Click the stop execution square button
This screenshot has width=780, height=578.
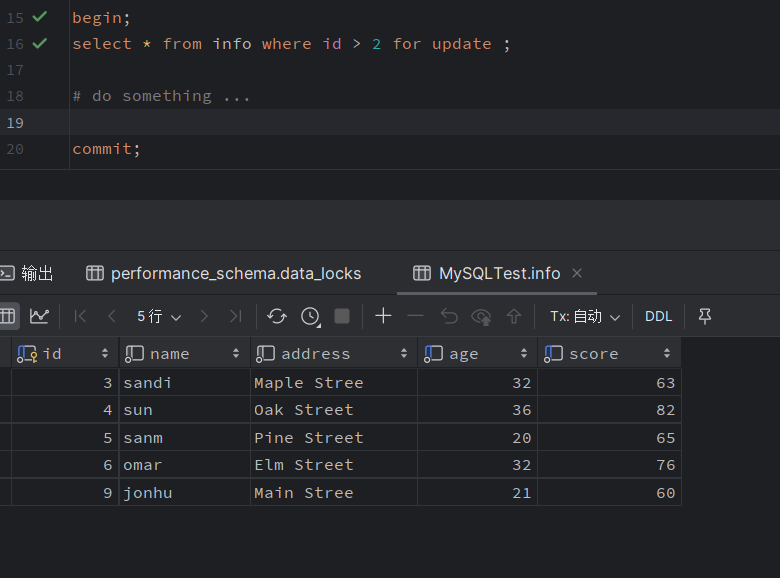tap(342, 316)
